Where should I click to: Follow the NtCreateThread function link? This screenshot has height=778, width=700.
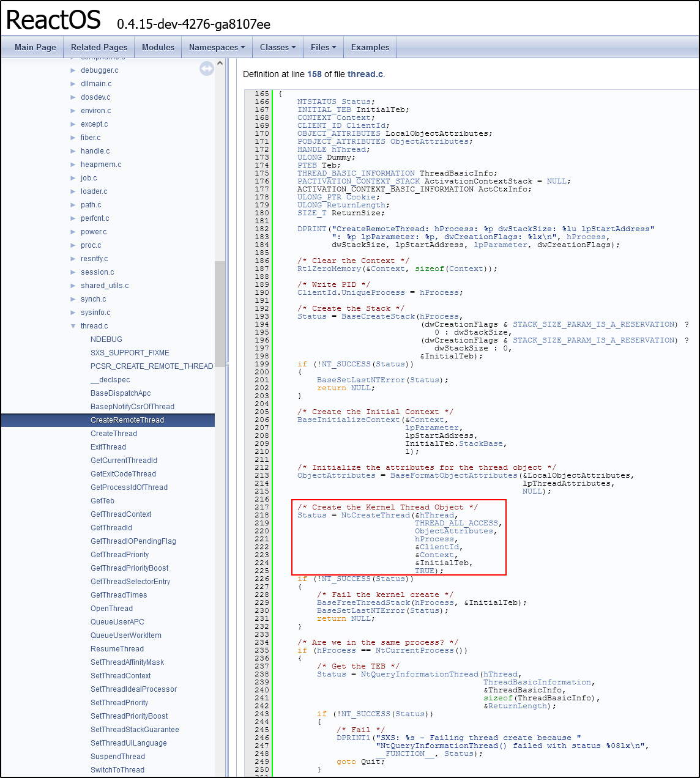pos(375,515)
